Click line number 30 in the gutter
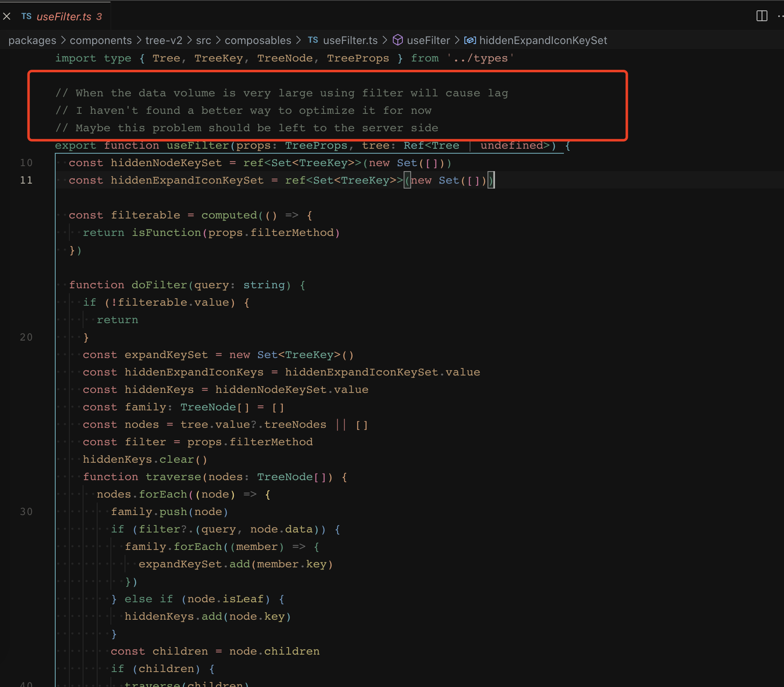The height and width of the screenshot is (687, 784). [27, 511]
